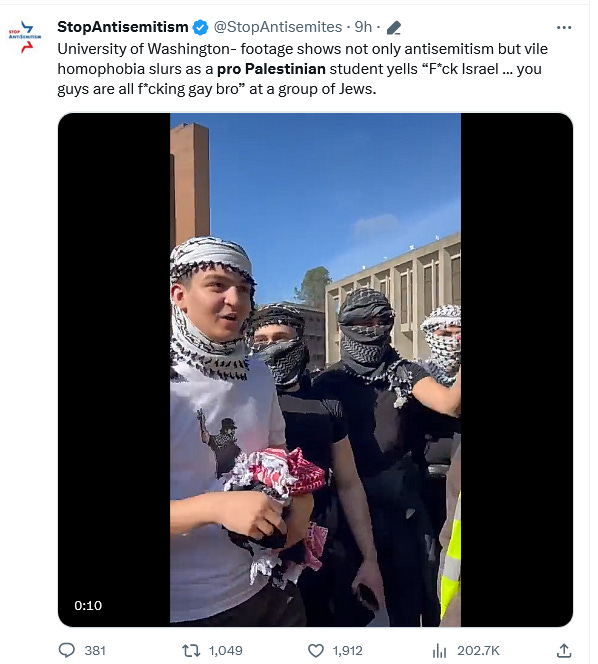Click the blue verified badge
The height and width of the screenshot is (664, 598).
pyautogui.click(x=200, y=28)
